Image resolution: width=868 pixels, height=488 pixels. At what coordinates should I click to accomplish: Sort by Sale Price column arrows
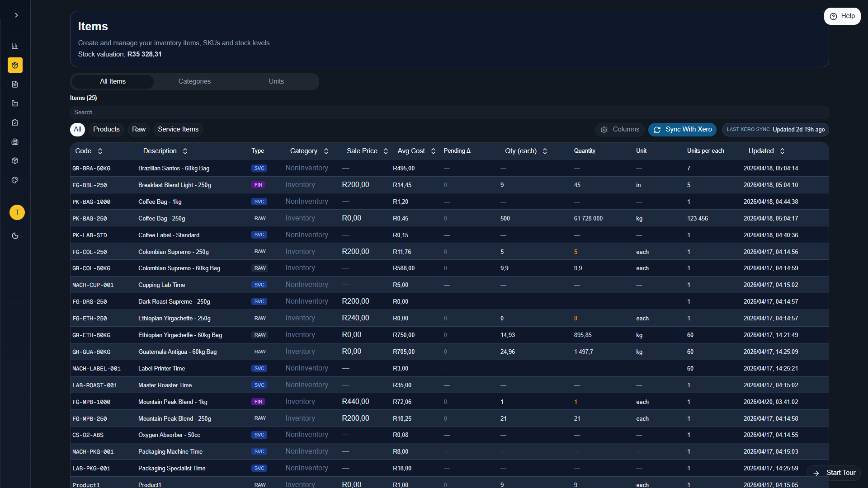386,151
